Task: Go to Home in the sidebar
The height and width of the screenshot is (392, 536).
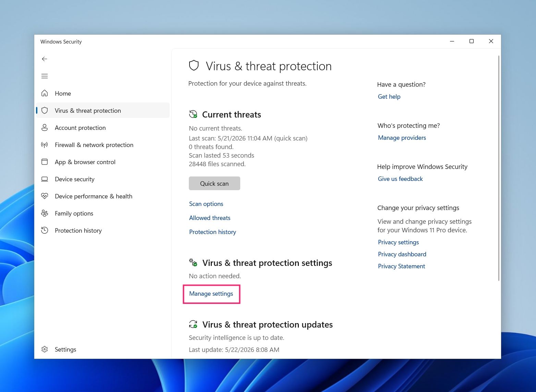Action: [x=103, y=93]
